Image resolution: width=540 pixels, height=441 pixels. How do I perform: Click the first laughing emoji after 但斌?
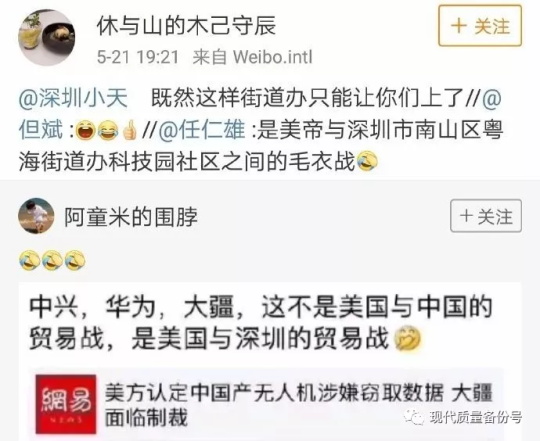(x=85, y=130)
